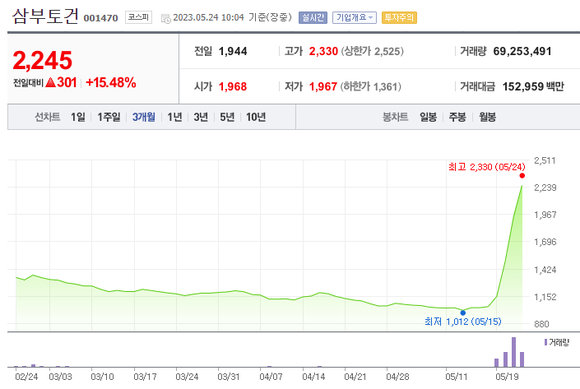Click the 고가 value 2,330
This screenshot has height=389, width=580.
coord(323,51)
